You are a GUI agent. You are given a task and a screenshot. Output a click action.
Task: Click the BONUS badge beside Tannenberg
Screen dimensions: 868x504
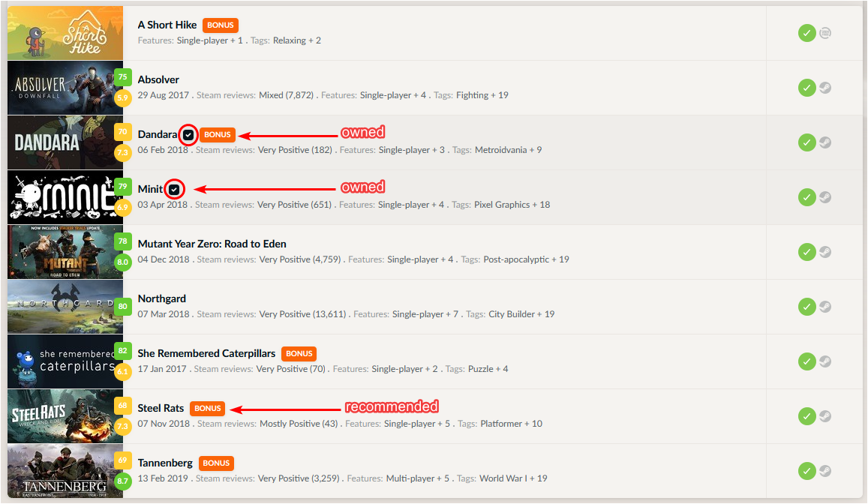tap(216, 463)
